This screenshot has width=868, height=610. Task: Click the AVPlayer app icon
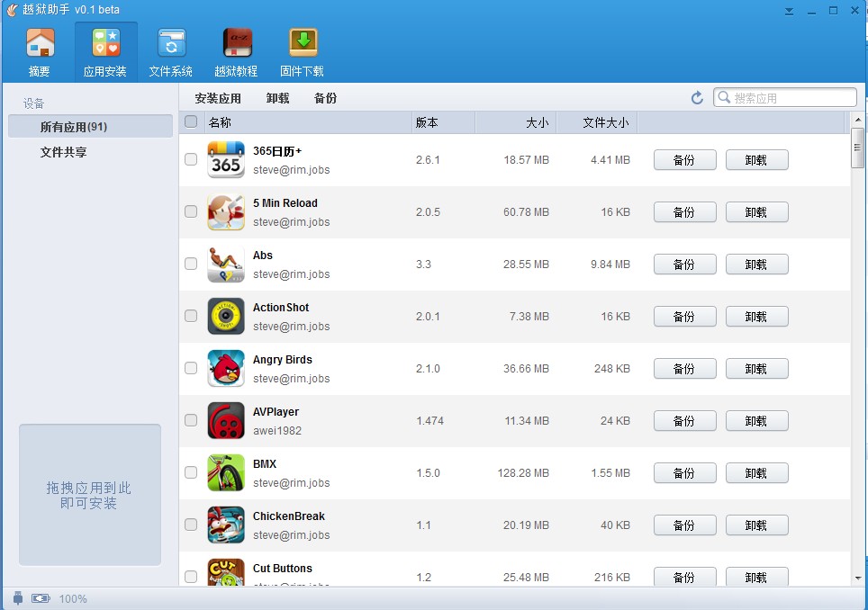click(226, 421)
